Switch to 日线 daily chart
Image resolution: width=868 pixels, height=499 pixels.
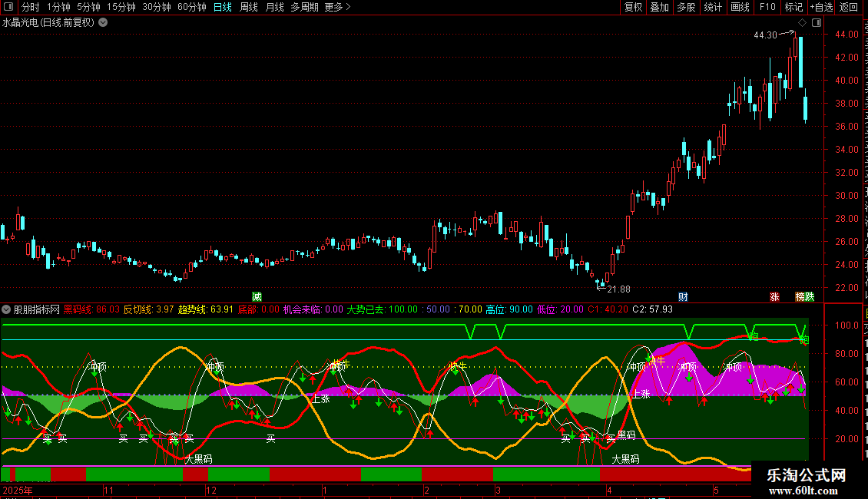(223, 7)
